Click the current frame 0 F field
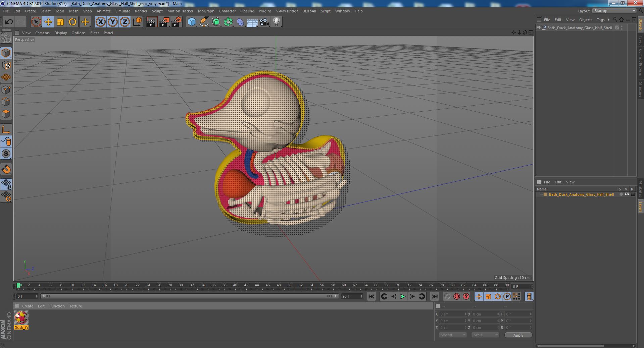Image resolution: width=644 pixels, height=348 pixels. coord(27,296)
